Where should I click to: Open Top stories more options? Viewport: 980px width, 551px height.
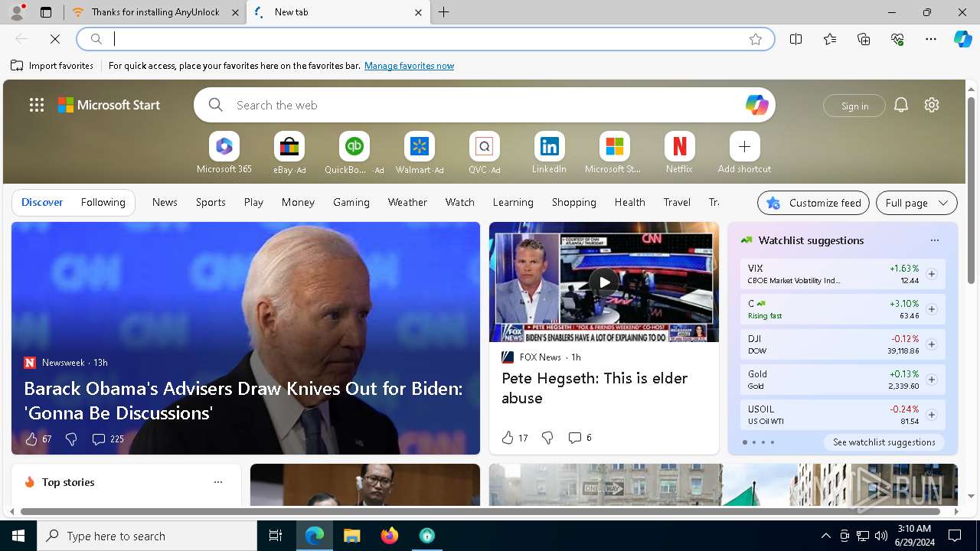218,482
